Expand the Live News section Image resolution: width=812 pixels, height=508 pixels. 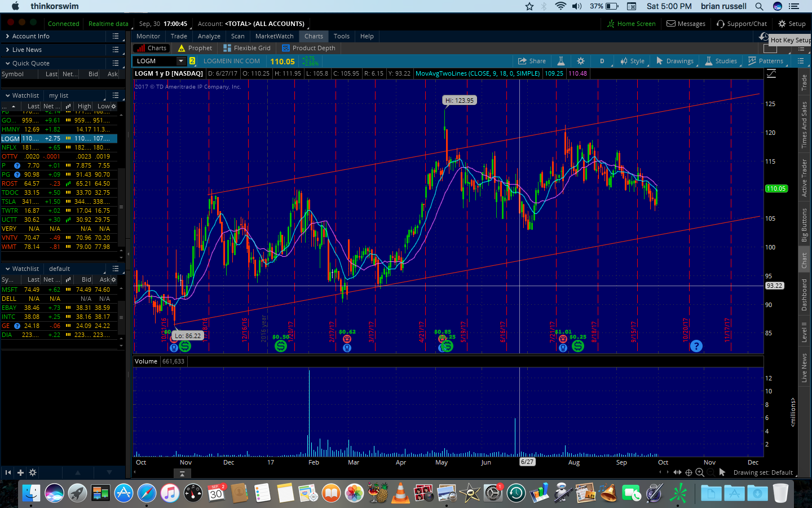click(x=27, y=50)
